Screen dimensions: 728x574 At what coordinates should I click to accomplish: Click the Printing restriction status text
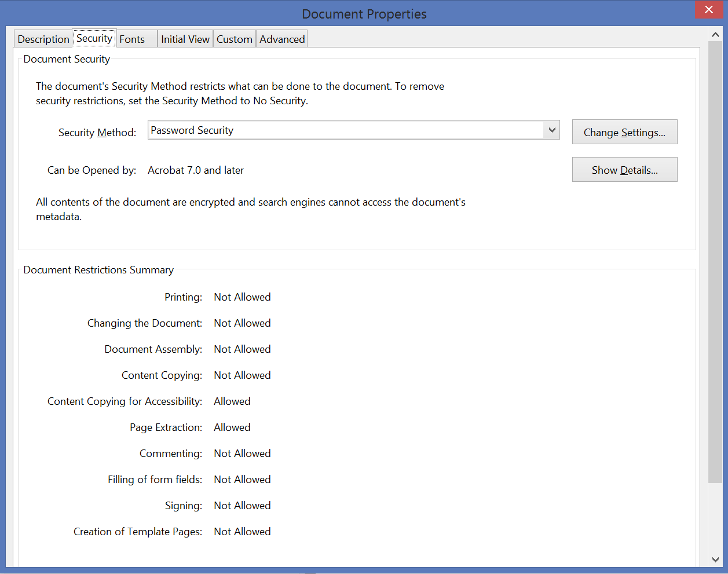pos(242,297)
